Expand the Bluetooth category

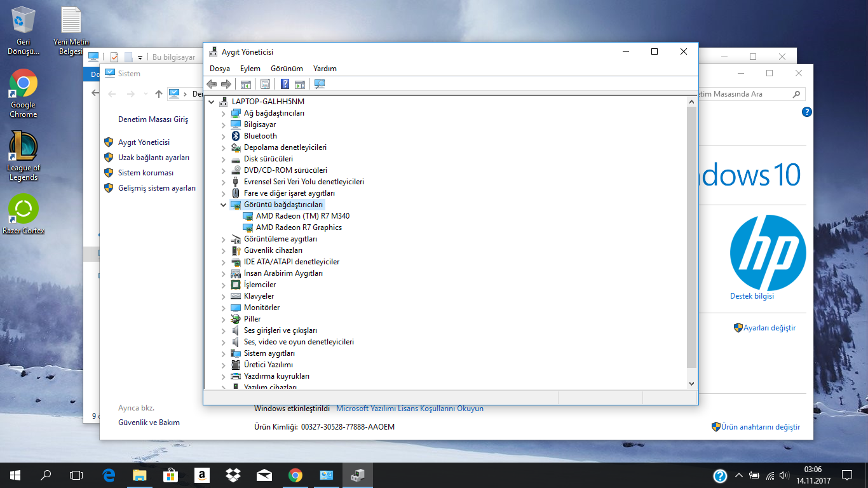tap(224, 136)
